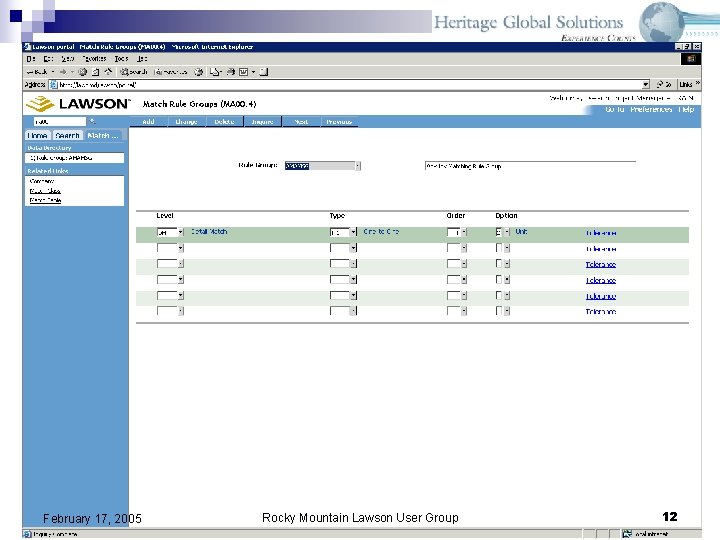This screenshot has width=720, height=540.
Task: Click the Change form action
Action: pos(186,122)
